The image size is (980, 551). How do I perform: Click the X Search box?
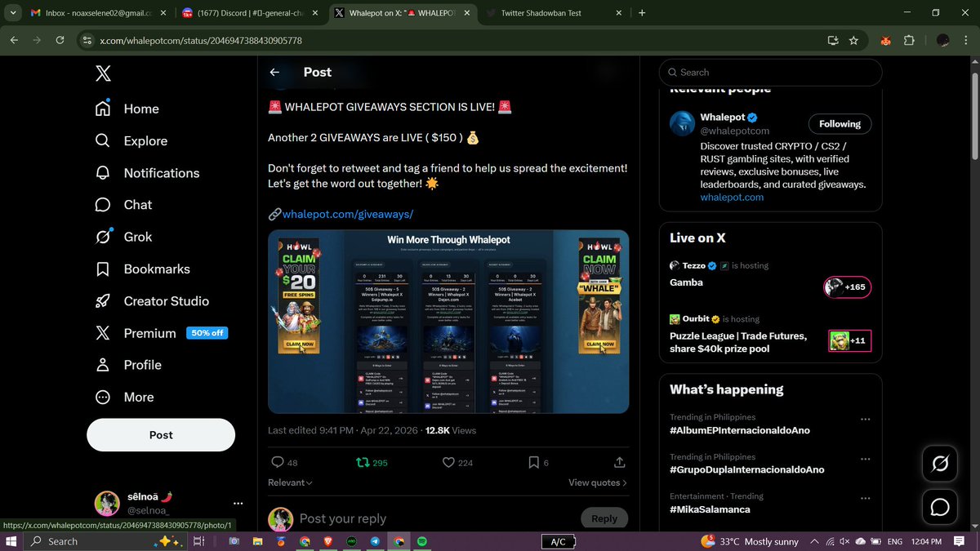tap(770, 72)
